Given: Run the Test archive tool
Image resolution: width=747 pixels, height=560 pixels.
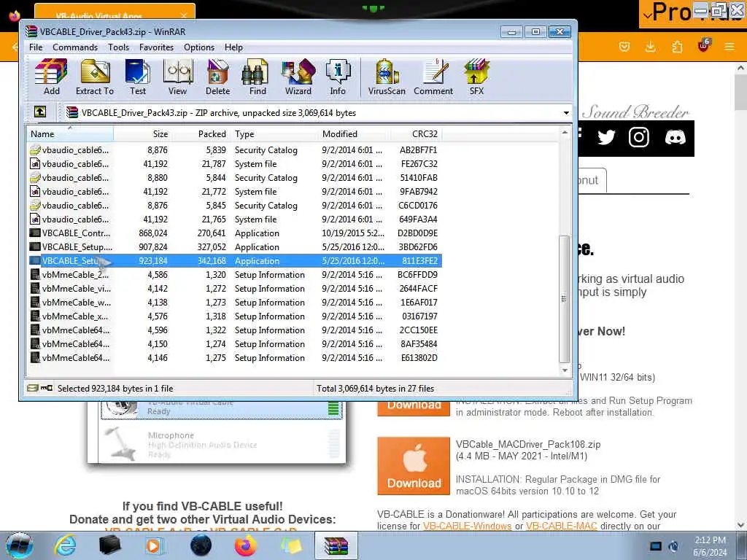Looking at the screenshot, I should click(x=138, y=77).
